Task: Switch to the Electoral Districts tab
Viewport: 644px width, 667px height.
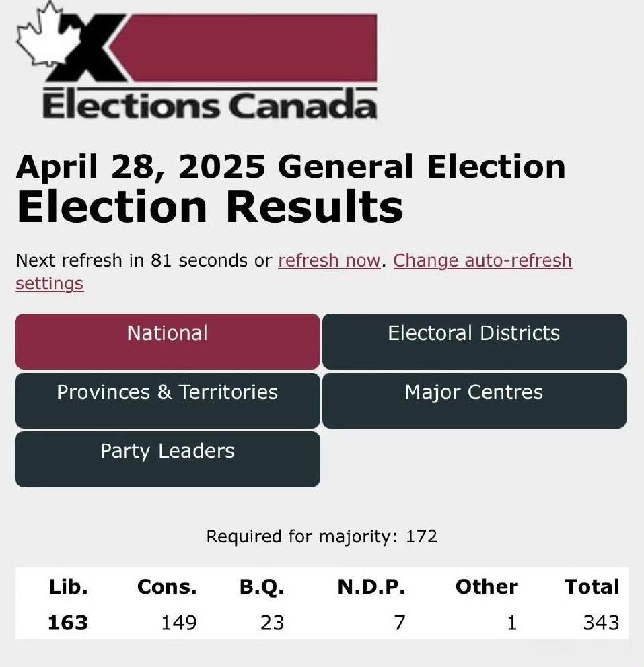Action: tap(474, 342)
